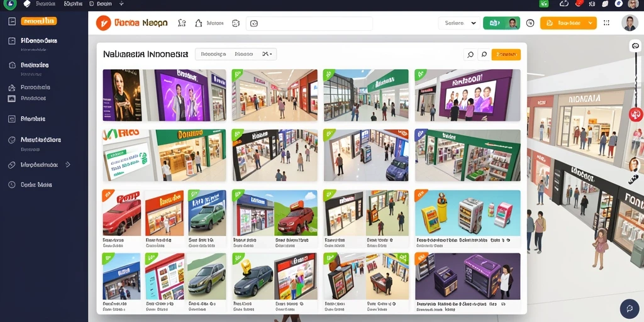Open the glass storefront thumbnail with a green sign
The image size is (644, 322).
coord(366,95)
